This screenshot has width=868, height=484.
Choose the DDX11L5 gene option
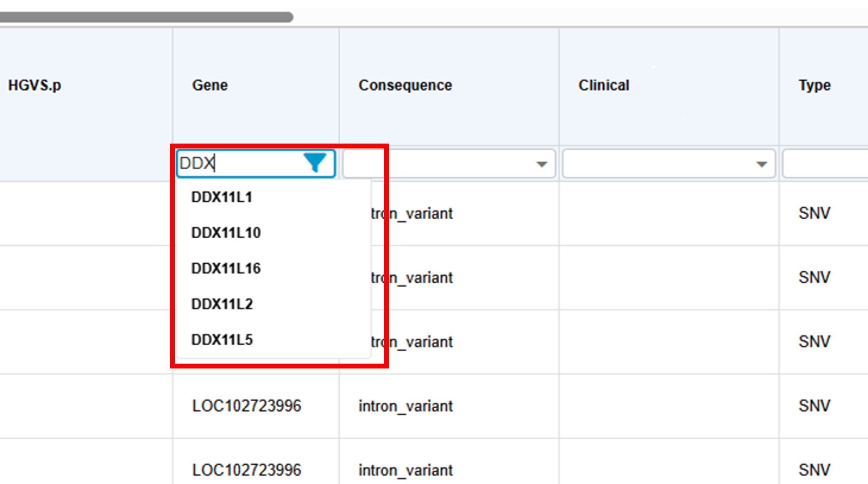coord(222,340)
